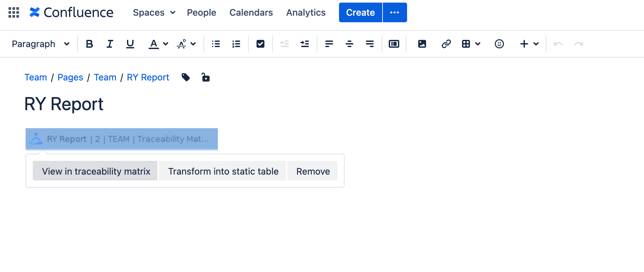
Task: Toggle italic text formatting
Action: 110,44
